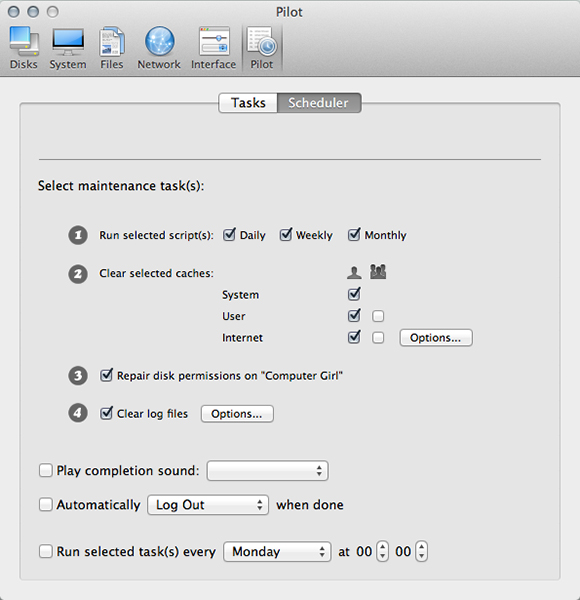Enable Run selected task(s) every checkbox
Screen dimensions: 580x600
tap(46, 551)
